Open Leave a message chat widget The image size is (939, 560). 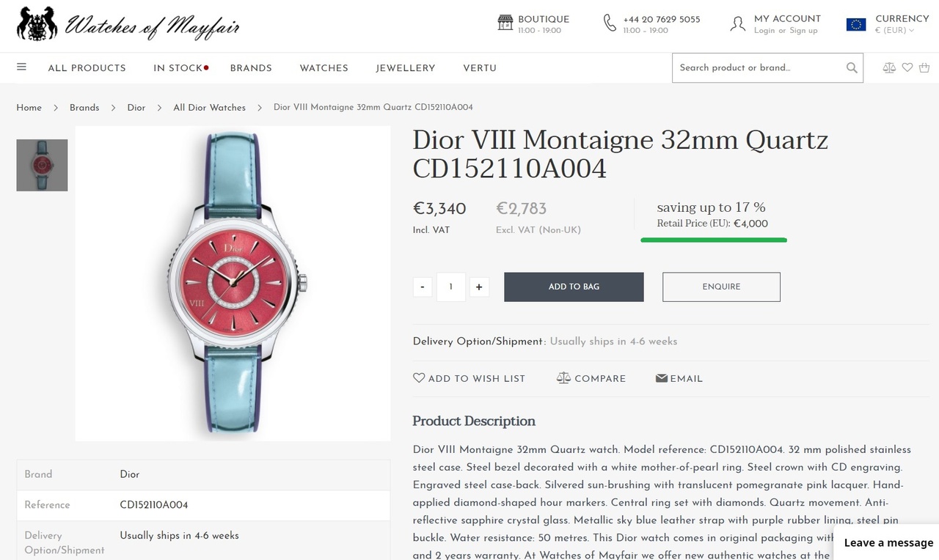click(888, 543)
